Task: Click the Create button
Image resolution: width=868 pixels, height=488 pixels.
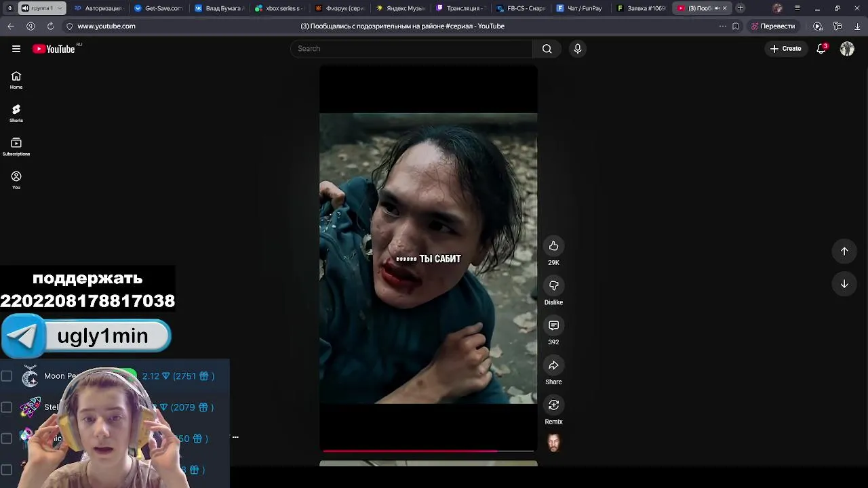Action: [x=786, y=49]
